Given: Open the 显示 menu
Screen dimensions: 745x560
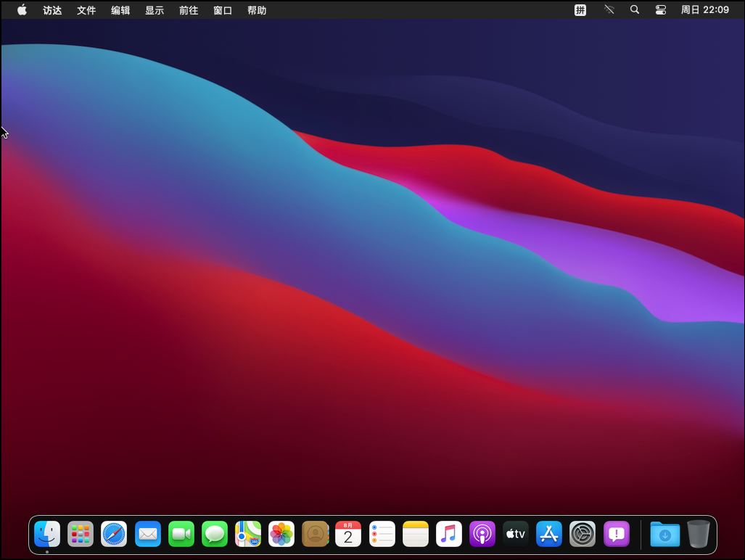Looking at the screenshot, I should click(x=155, y=10).
